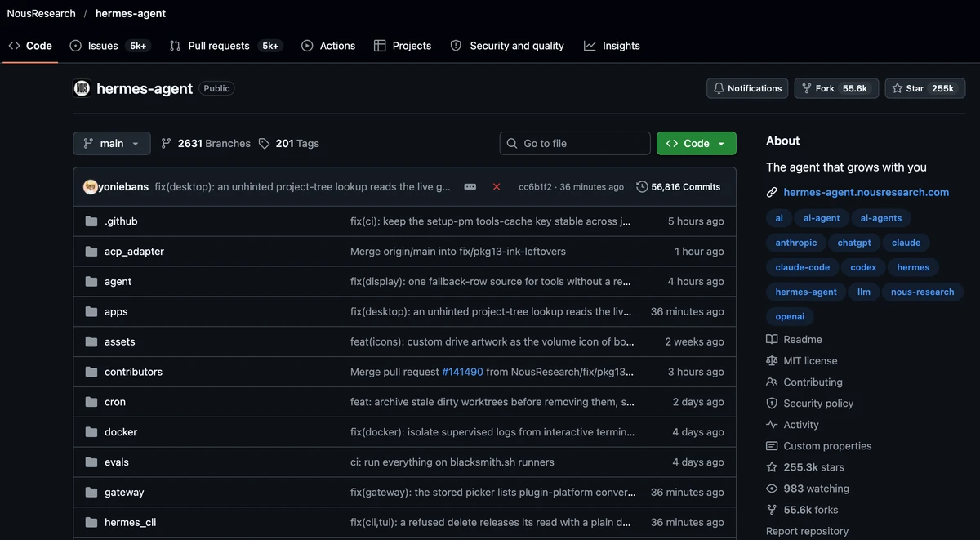Click the assets folder icon
This screenshot has width=980, height=540.
pos(91,341)
